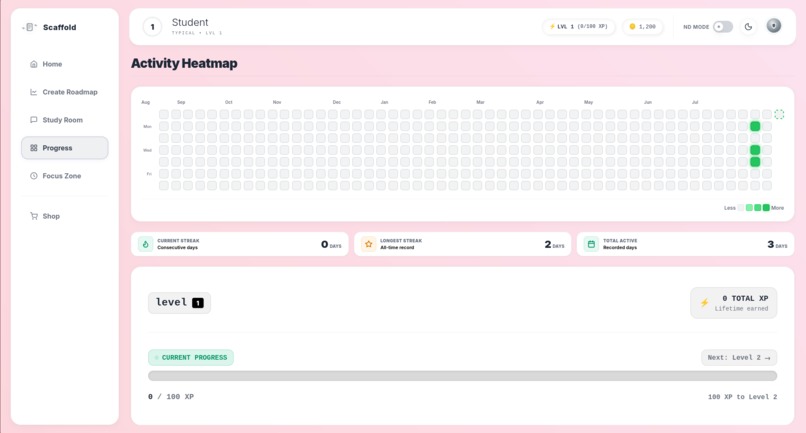Image resolution: width=806 pixels, height=433 pixels.
Task: Click the '0 / 100 XP' text
Action: [171, 397]
